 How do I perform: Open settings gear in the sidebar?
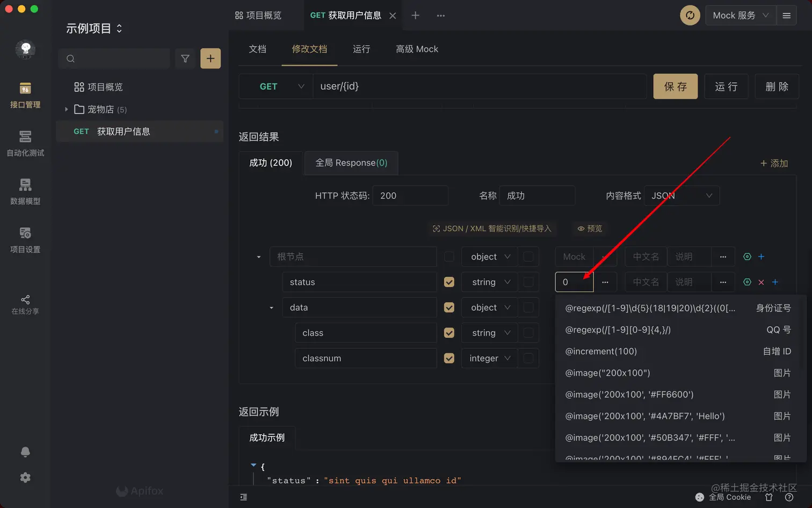coord(25,478)
